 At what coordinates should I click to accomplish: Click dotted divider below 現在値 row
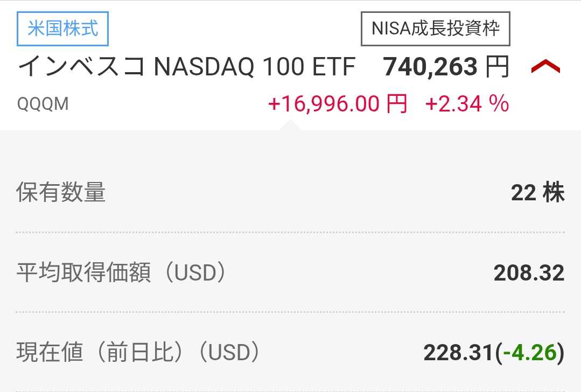[290, 390]
